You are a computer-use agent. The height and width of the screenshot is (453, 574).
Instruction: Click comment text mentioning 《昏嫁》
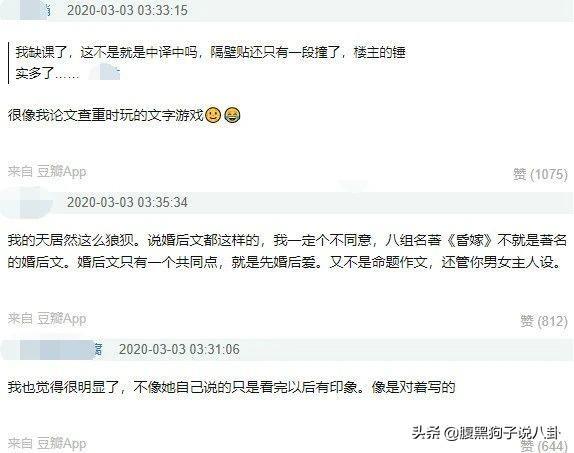[x=287, y=251]
